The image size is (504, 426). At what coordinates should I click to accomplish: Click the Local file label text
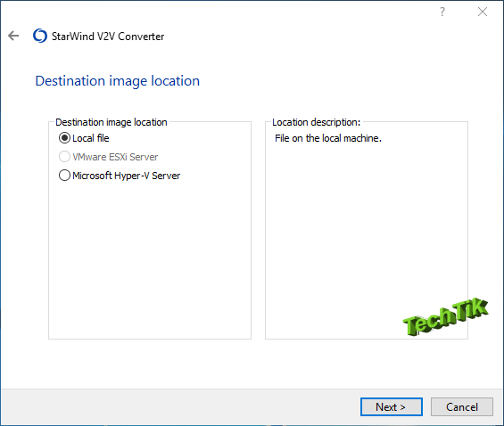[x=91, y=138]
